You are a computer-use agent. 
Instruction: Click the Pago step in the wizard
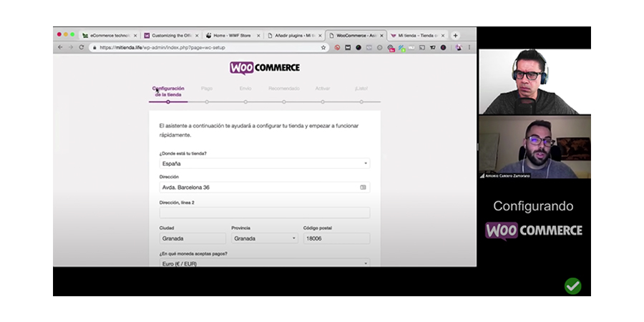pyautogui.click(x=207, y=88)
